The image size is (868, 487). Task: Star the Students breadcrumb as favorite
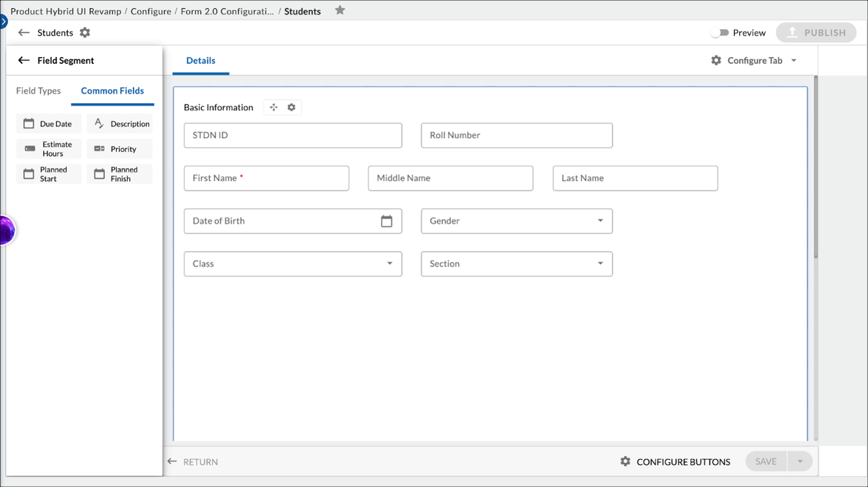point(339,11)
